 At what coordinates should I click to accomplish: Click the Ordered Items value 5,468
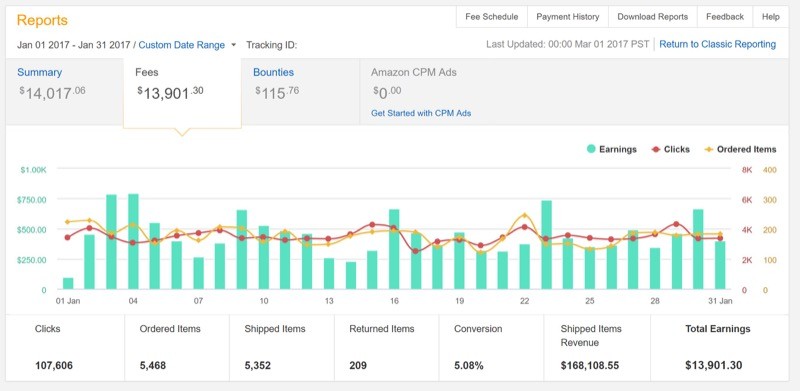click(153, 365)
